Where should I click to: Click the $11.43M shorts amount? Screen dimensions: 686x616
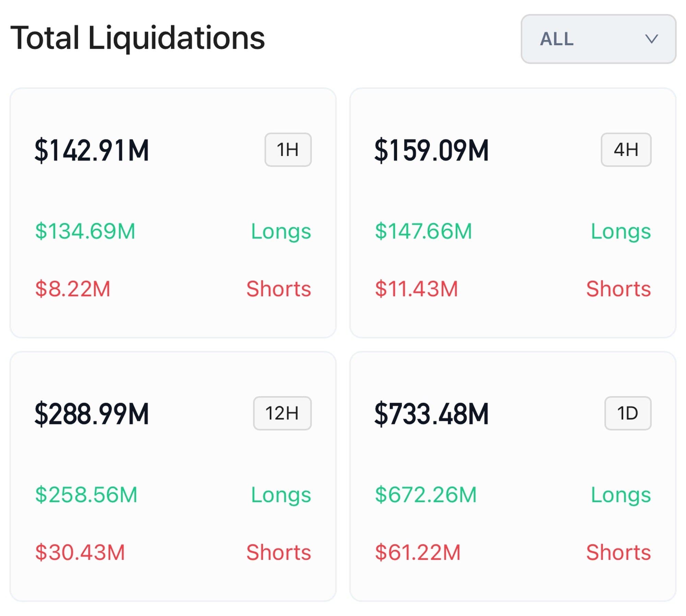[x=416, y=289]
